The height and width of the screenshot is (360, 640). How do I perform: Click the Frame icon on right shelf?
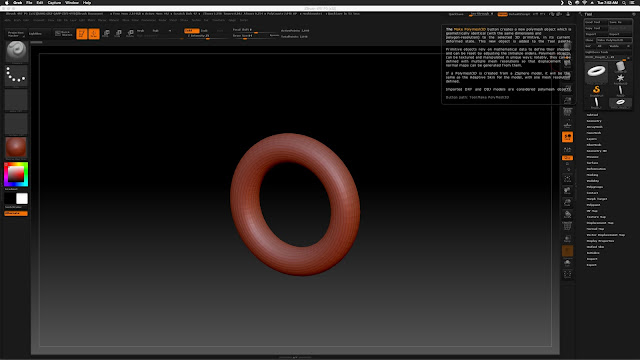[x=567, y=179]
